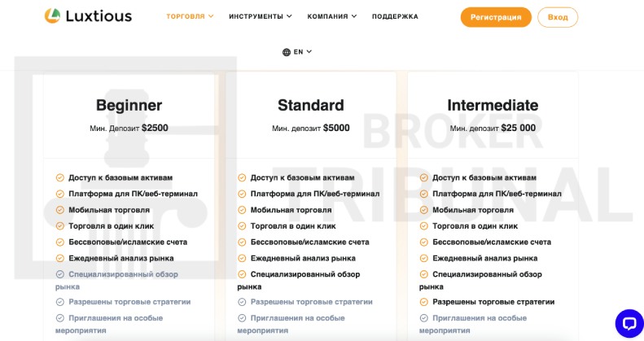Click the Luxtious logo icon
Screen dimensions: 644x341
[53, 15]
